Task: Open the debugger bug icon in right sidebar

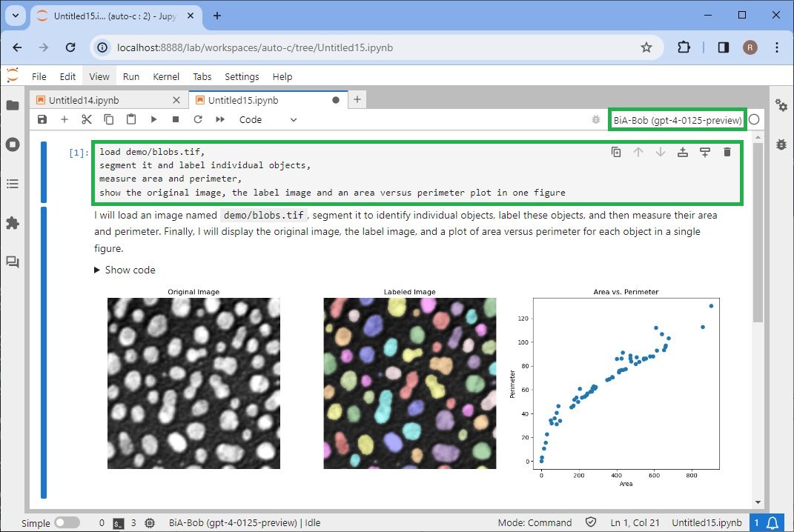Action: [781, 144]
